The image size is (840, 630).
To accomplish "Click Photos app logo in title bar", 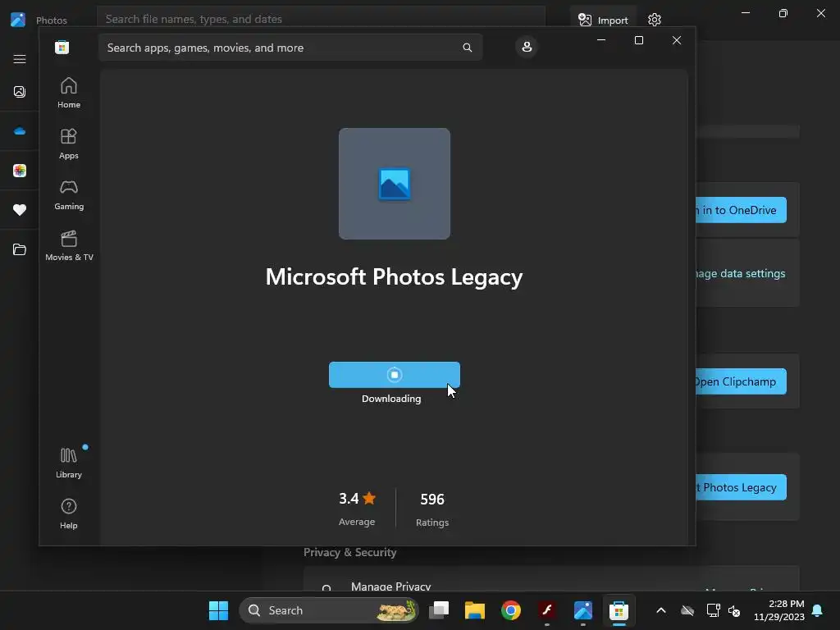I will click(x=18, y=20).
